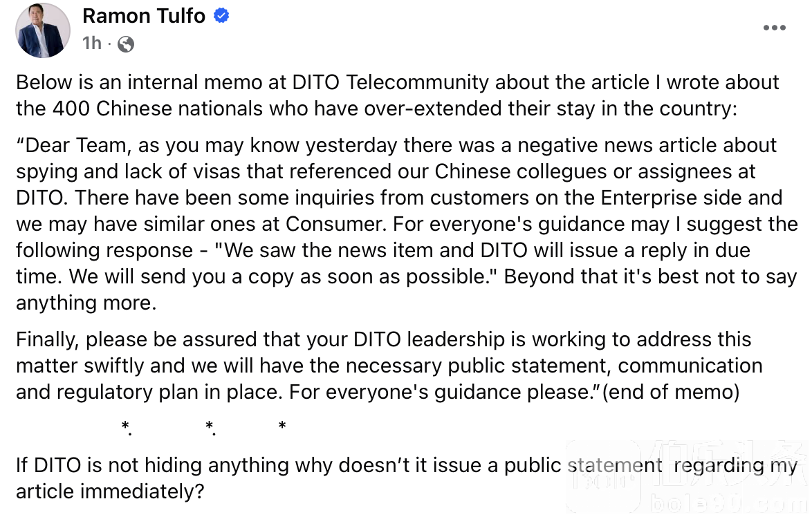Click the first asterisk in separator row
The width and height of the screenshot is (812, 517).
tap(127, 427)
